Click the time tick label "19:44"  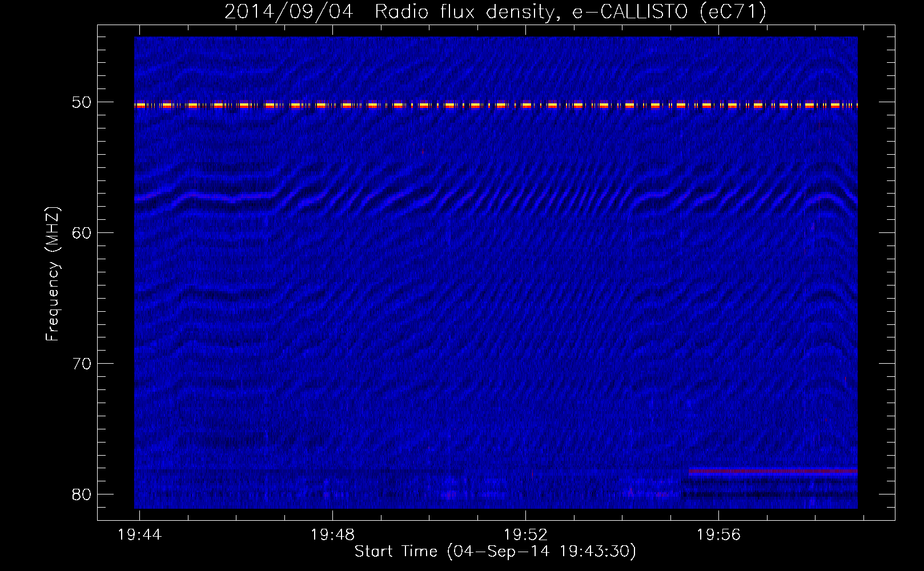click(x=140, y=535)
